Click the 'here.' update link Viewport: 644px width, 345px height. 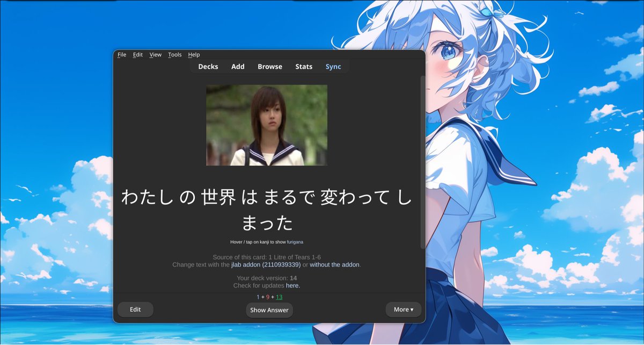pos(293,286)
